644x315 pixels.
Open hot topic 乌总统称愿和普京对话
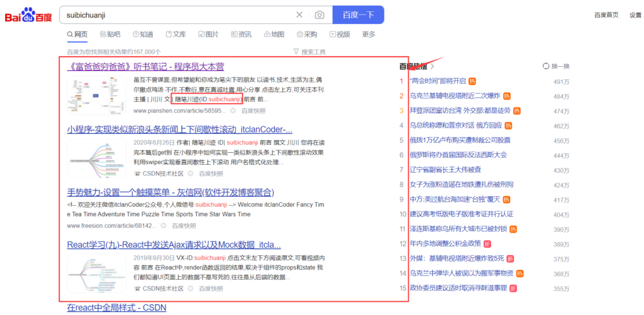tap(456, 126)
